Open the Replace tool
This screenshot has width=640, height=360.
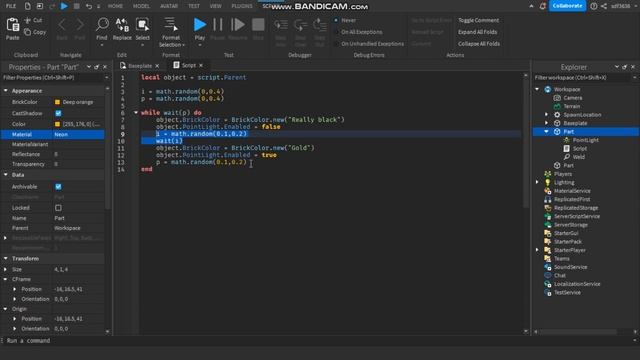[x=122, y=29]
